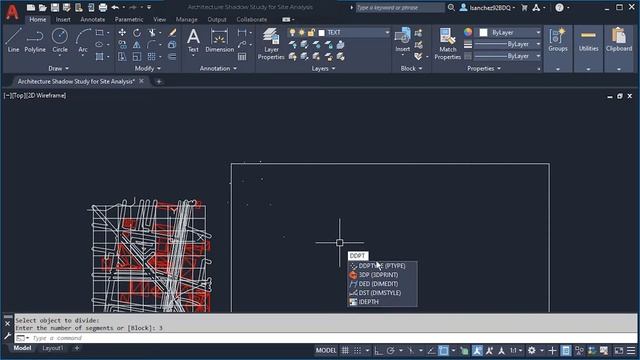
Task: Switch to the Insert ribbon tab
Action: tap(63, 19)
